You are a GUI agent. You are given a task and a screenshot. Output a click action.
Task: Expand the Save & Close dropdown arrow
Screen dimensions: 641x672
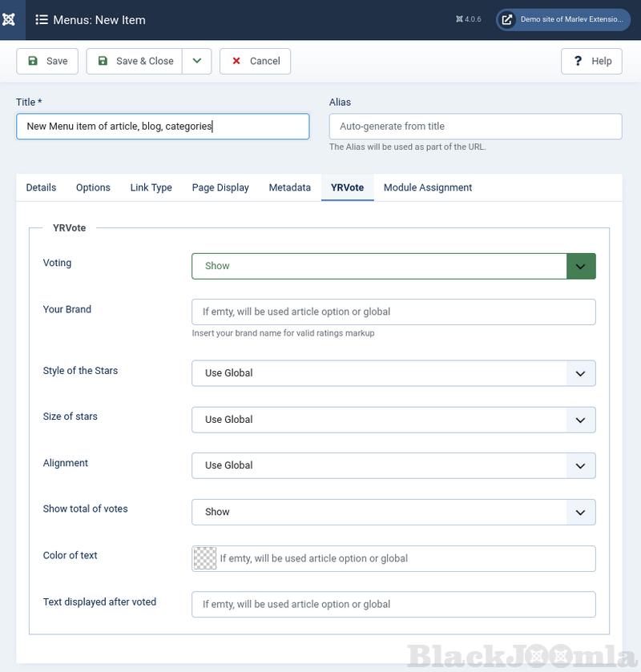[196, 61]
